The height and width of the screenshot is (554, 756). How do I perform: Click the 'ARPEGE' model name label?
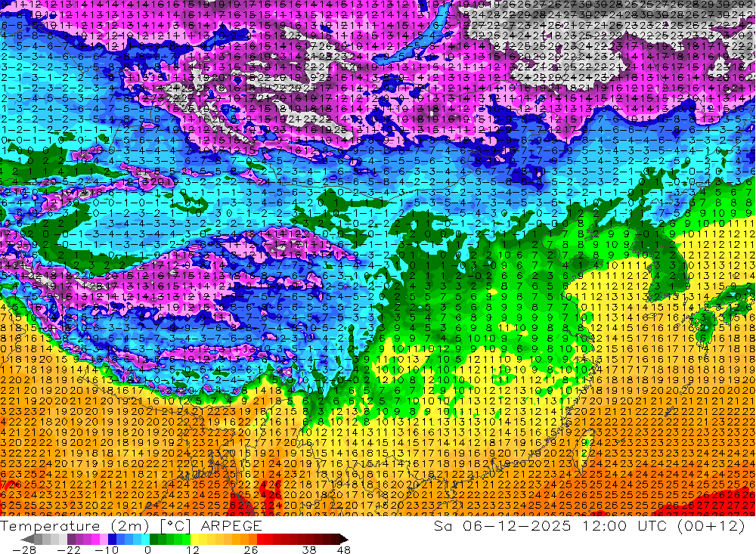click(231, 526)
